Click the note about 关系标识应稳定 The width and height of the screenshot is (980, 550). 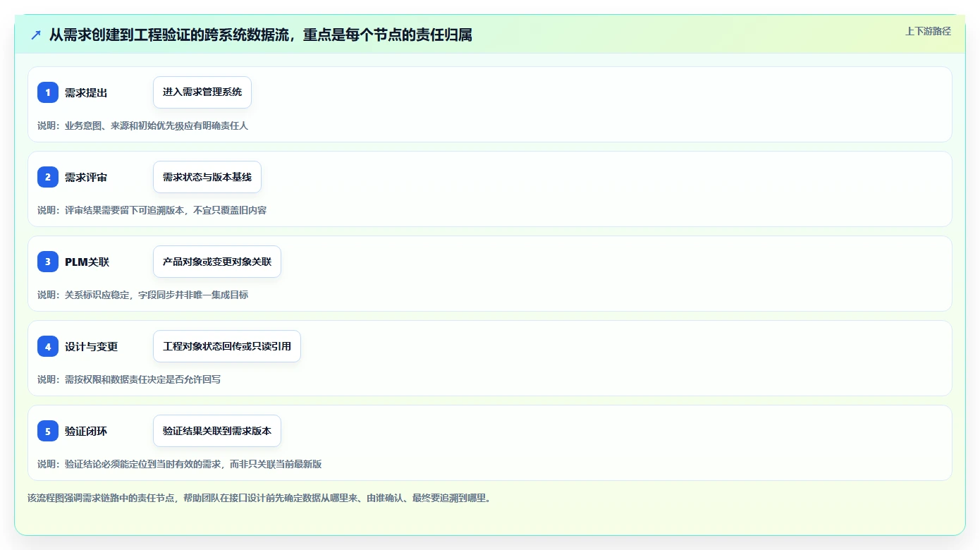[143, 295]
